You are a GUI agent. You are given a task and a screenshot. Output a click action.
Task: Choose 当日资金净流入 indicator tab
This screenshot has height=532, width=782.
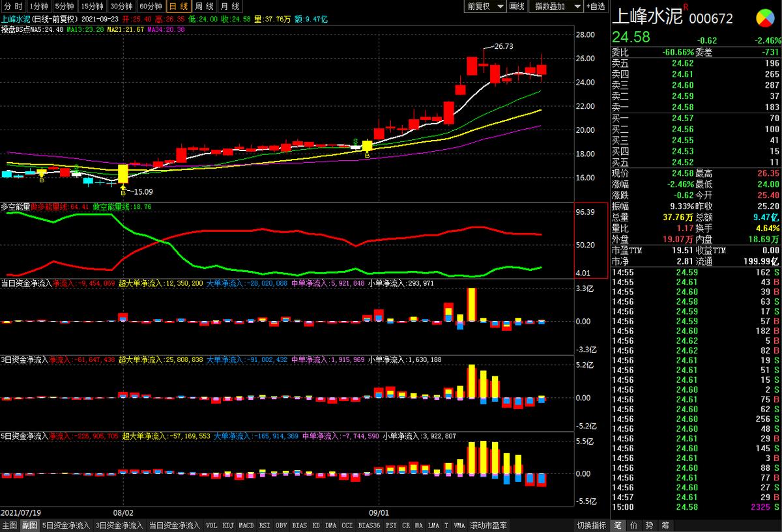pyautogui.click(x=173, y=525)
